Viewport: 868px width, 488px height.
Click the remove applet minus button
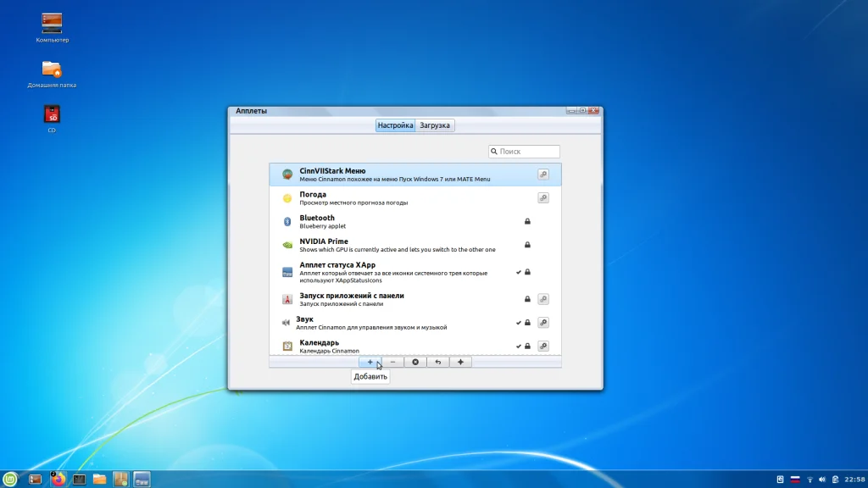click(x=392, y=362)
